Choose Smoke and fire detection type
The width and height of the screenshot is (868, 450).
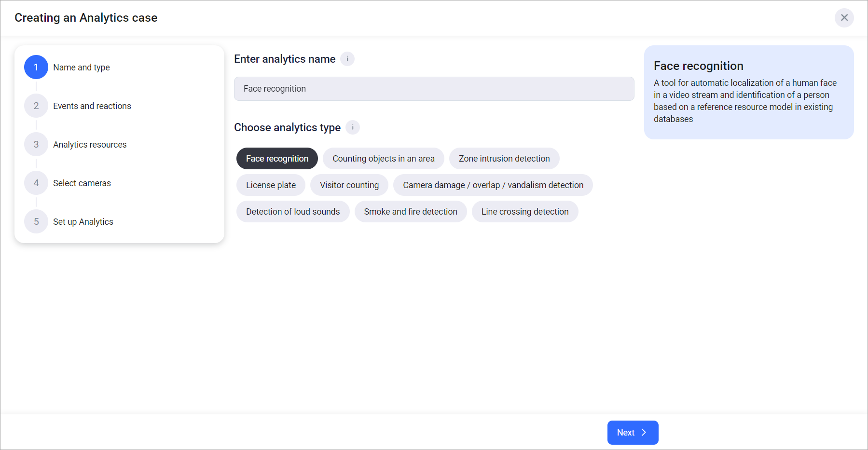click(x=410, y=212)
